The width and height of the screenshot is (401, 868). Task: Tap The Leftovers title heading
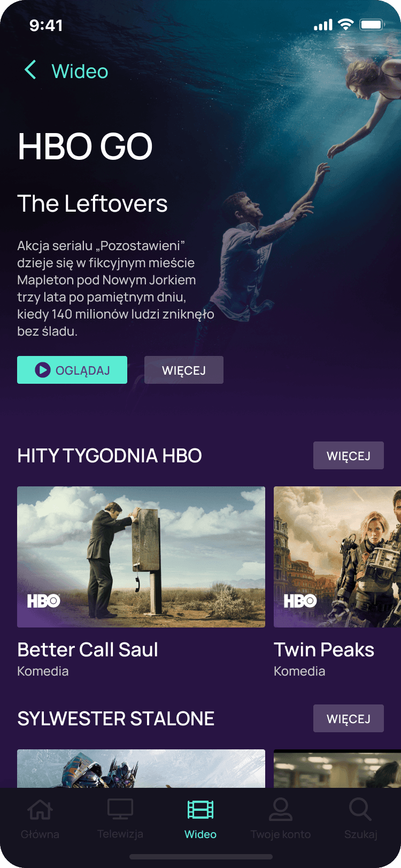[92, 204]
